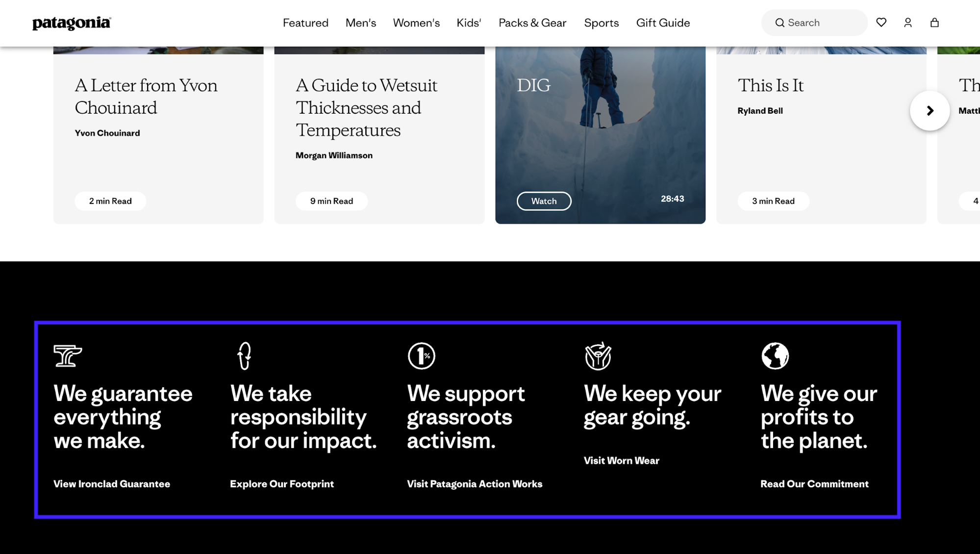Click the anvil Ironclad Guarantee icon
This screenshot has height=554, width=980.
click(x=68, y=355)
